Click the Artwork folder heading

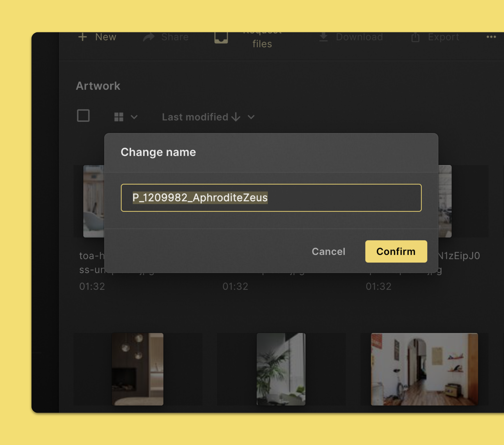point(98,86)
